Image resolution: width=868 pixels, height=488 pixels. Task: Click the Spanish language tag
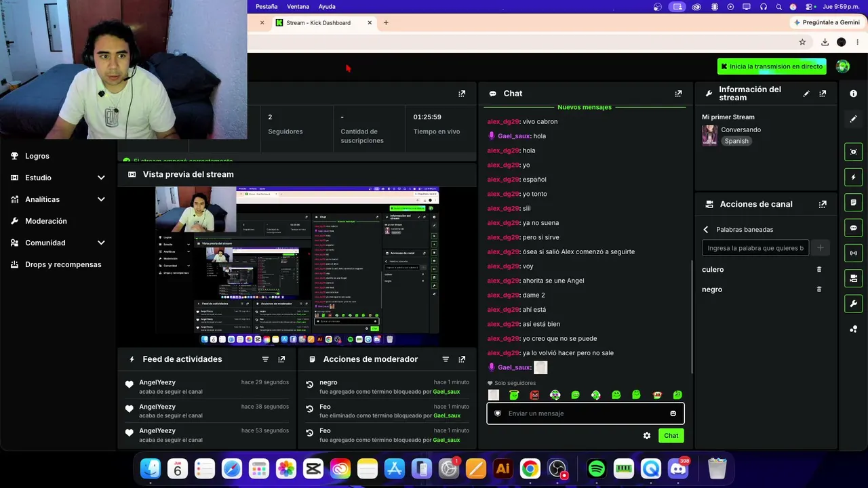[736, 141]
